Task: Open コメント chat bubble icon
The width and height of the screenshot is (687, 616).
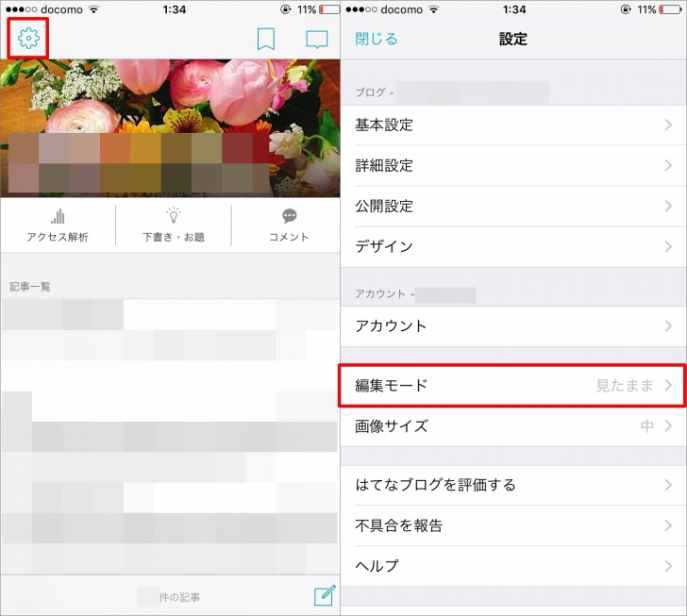Action: tap(289, 217)
